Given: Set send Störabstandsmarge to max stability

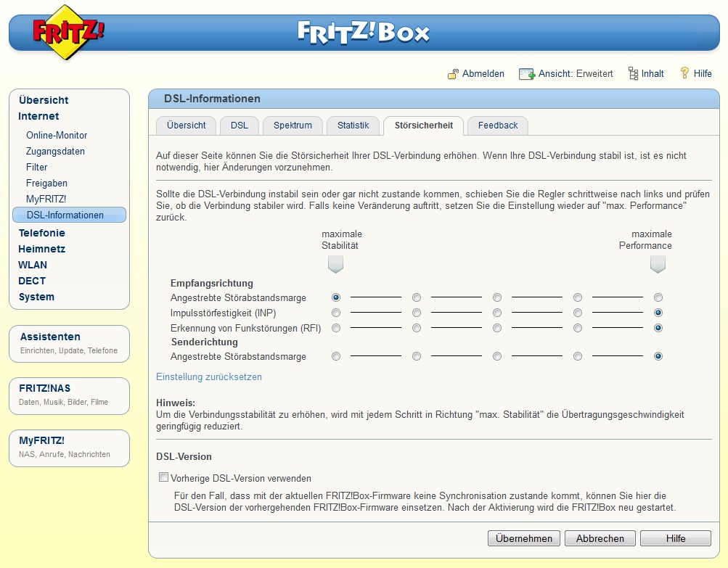Looking at the screenshot, I should click(336, 356).
